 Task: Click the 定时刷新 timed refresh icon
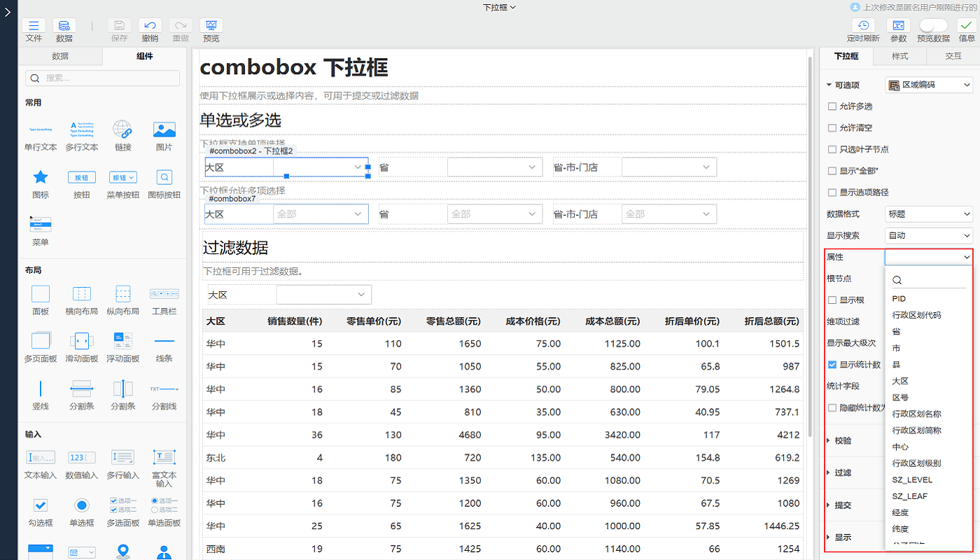pyautogui.click(x=863, y=26)
